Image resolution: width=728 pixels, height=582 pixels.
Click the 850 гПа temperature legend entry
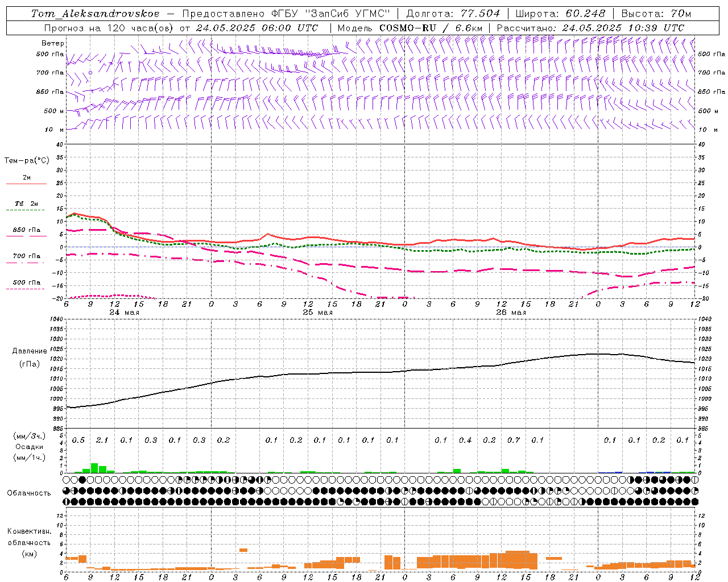pyautogui.click(x=27, y=230)
